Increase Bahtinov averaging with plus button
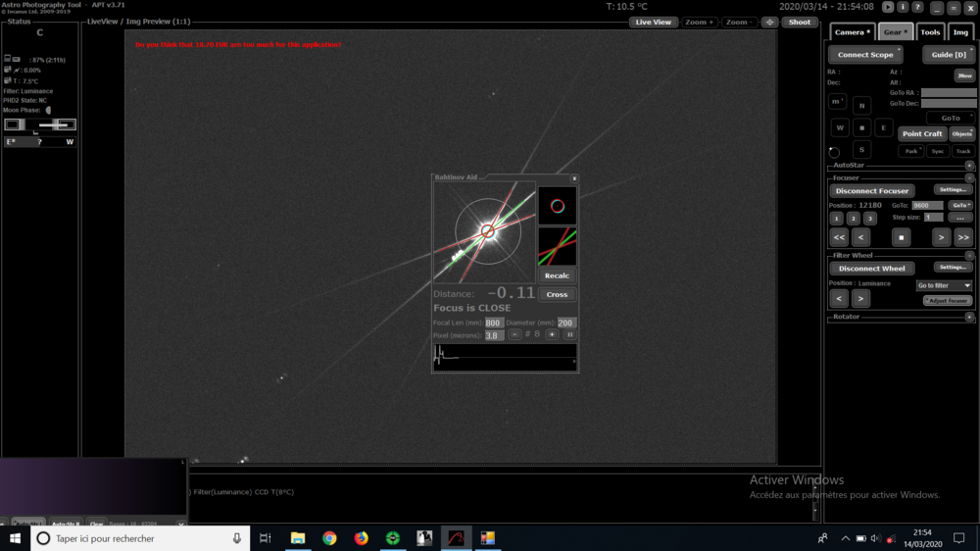Image resolution: width=980 pixels, height=551 pixels. 552,334
